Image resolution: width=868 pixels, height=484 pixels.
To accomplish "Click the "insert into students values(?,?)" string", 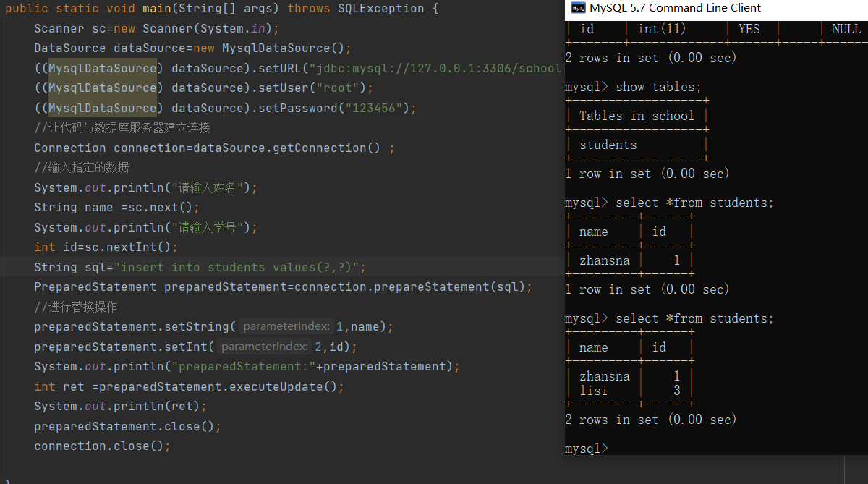I will pyautogui.click(x=237, y=267).
